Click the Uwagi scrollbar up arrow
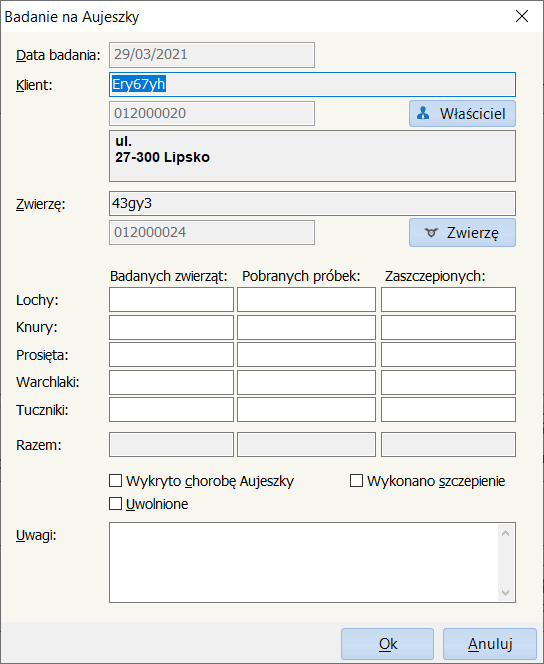This screenshot has width=544, height=664. pyautogui.click(x=505, y=534)
